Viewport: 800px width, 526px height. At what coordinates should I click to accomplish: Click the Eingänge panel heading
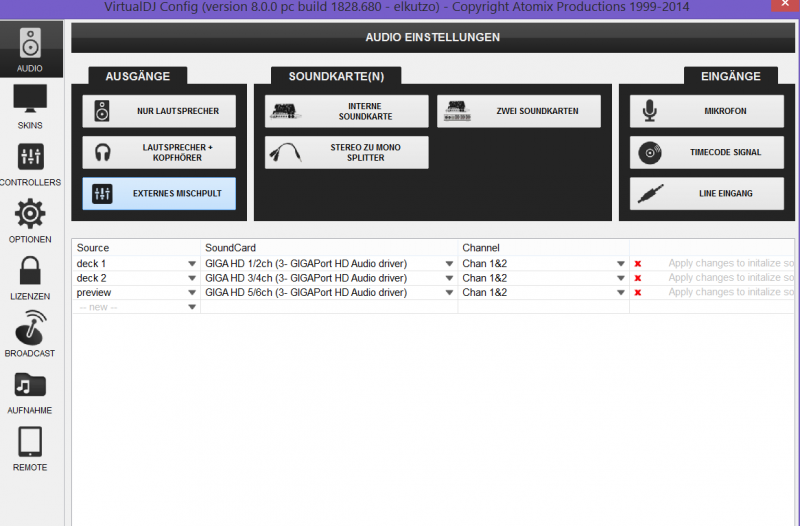click(731, 76)
